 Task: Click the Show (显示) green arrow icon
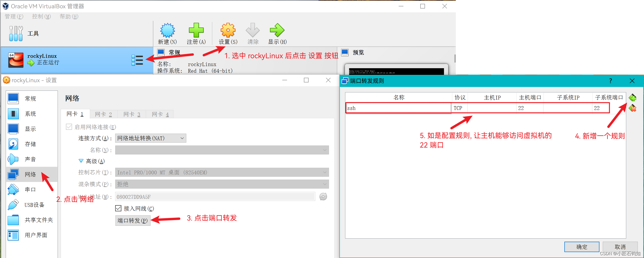[x=277, y=30]
